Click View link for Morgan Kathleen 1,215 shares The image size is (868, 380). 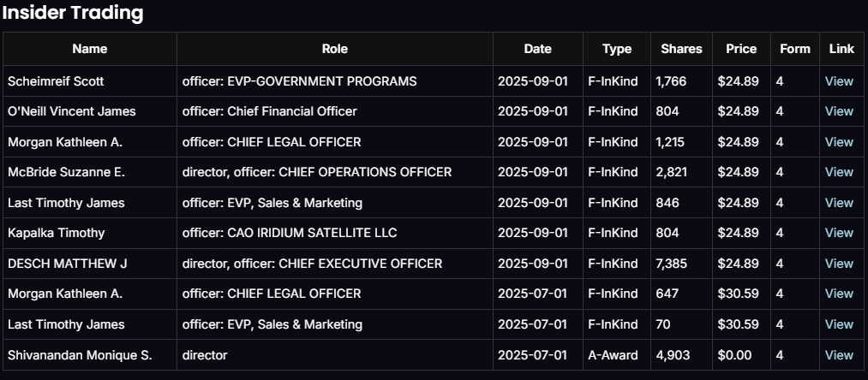(x=839, y=142)
